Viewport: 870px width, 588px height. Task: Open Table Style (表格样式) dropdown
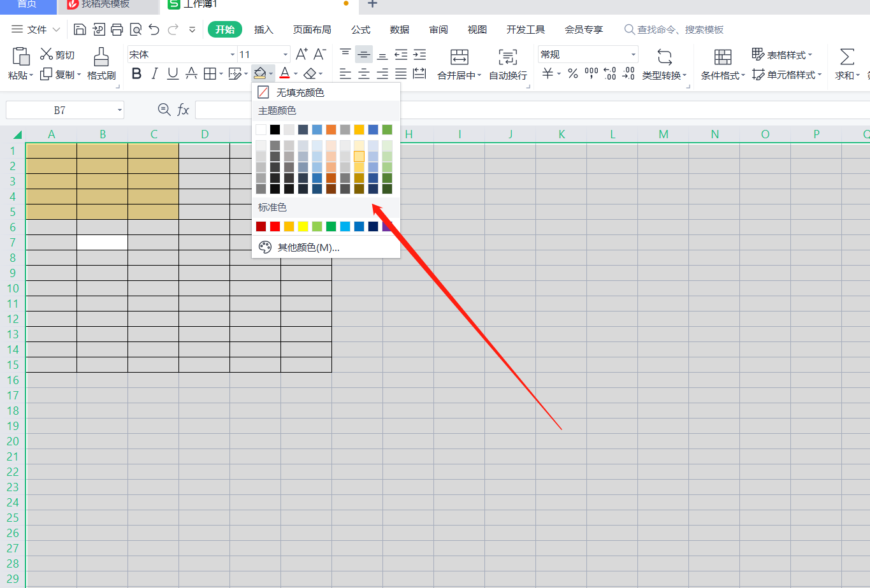point(782,55)
